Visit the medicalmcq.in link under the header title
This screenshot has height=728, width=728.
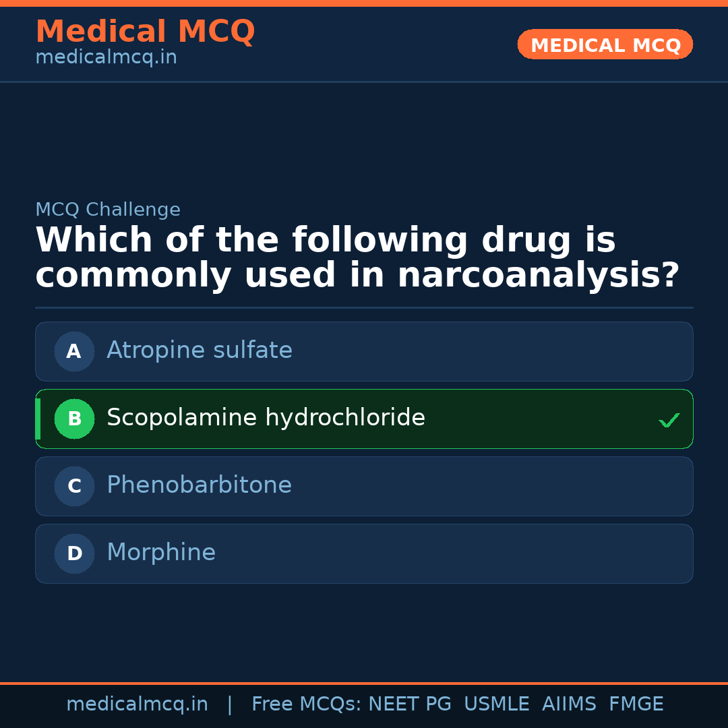106,58
